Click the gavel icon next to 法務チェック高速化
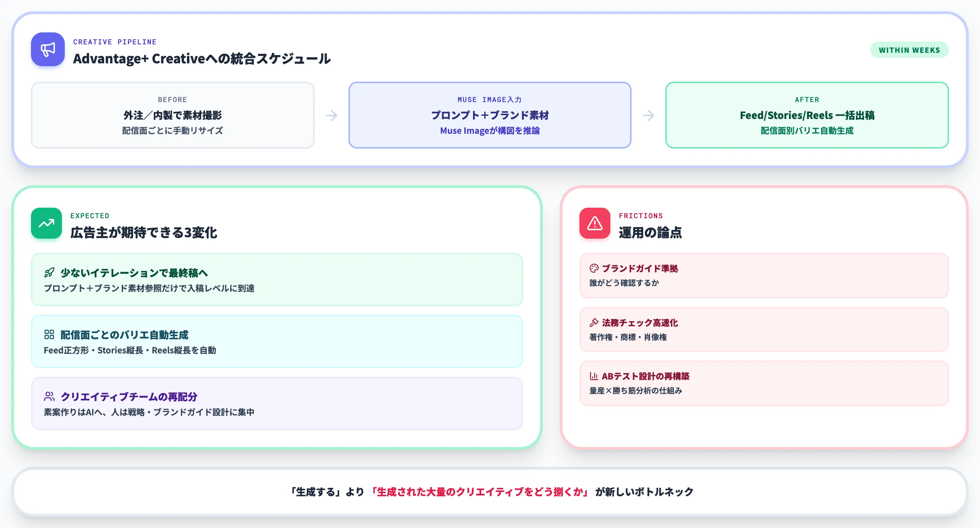 pyautogui.click(x=594, y=322)
